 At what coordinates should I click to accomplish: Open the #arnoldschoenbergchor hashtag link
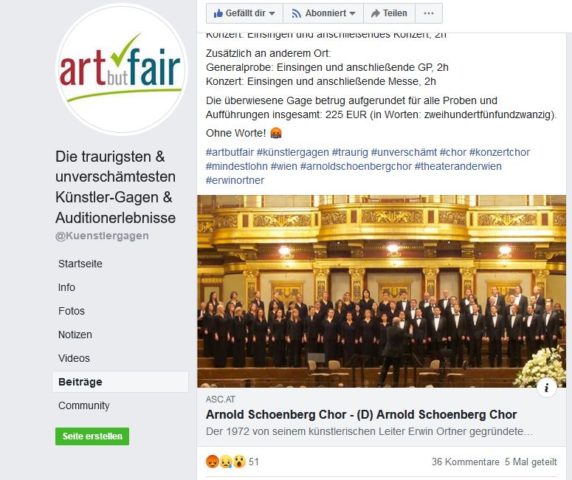point(356,166)
